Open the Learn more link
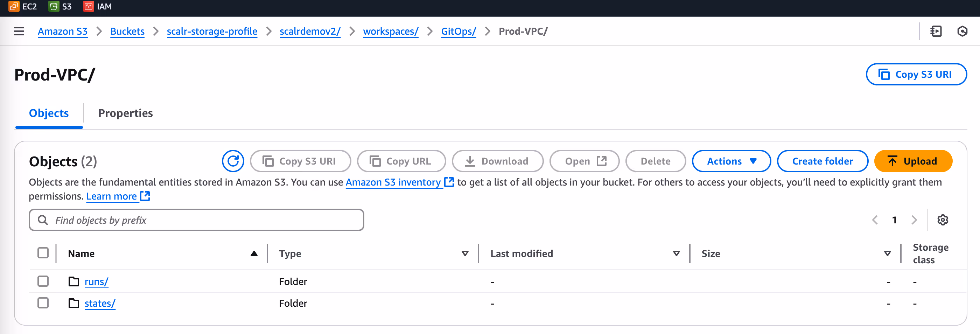This screenshot has height=334, width=980. (x=111, y=196)
